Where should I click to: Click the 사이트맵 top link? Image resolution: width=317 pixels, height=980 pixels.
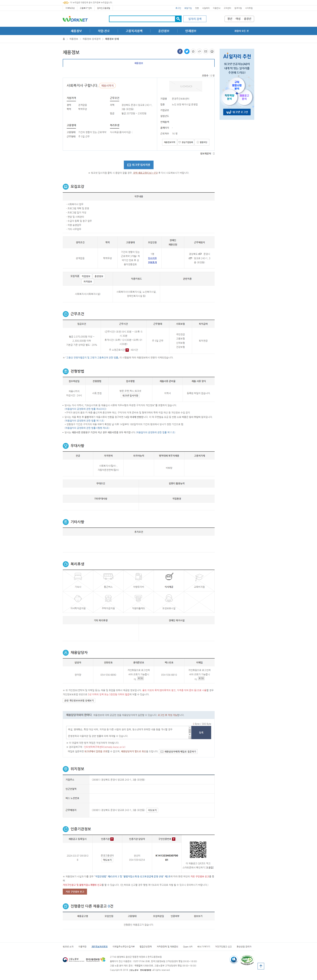[249, 8]
